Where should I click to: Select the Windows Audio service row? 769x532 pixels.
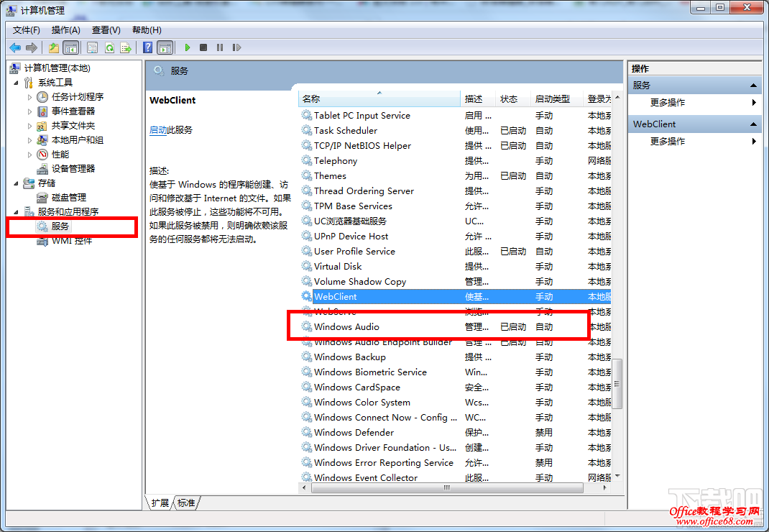tap(455, 327)
